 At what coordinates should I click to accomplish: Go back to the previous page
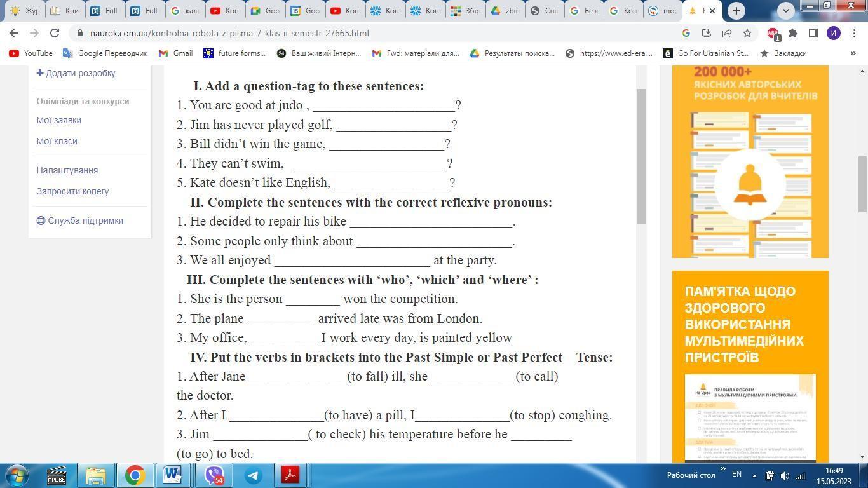14,33
